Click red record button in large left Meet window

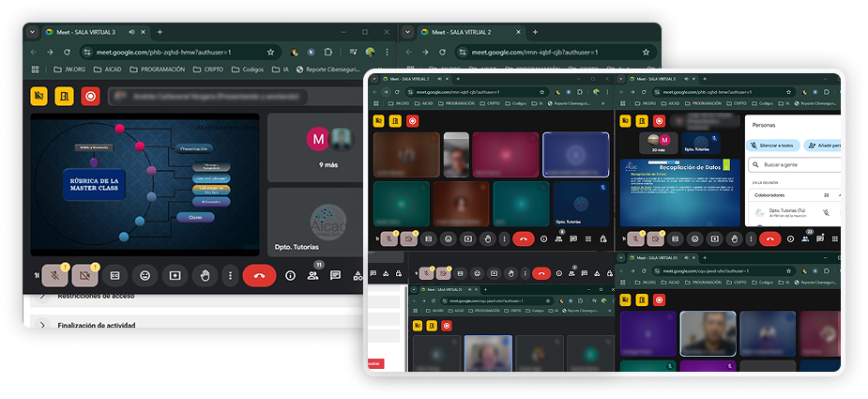point(90,96)
